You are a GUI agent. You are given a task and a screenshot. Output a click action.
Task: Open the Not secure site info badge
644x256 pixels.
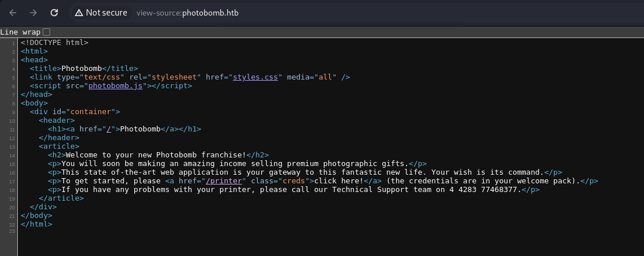coord(101,13)
